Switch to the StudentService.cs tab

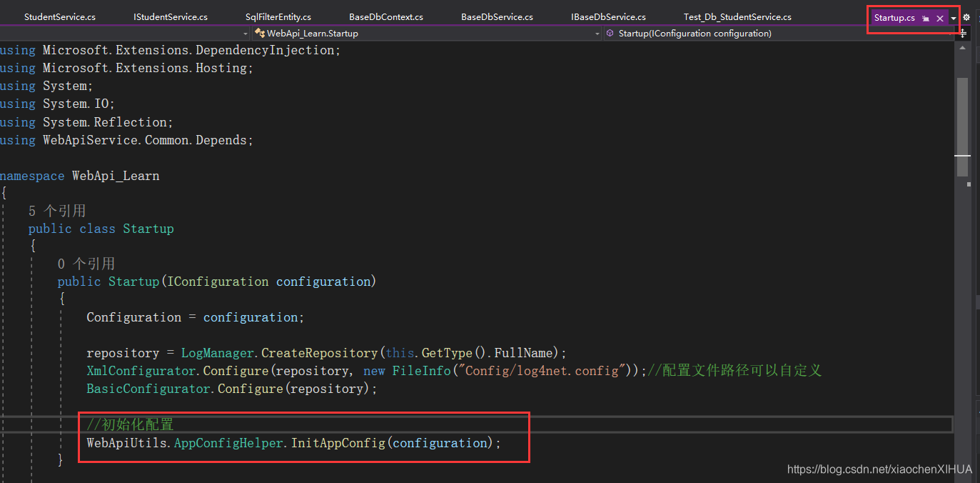point(60,16)
